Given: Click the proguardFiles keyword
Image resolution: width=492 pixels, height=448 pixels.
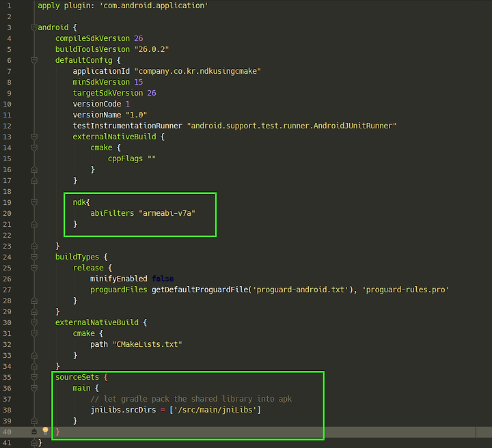Looking at the screenshot, I should pyautogui.click(x=119, y=290).
